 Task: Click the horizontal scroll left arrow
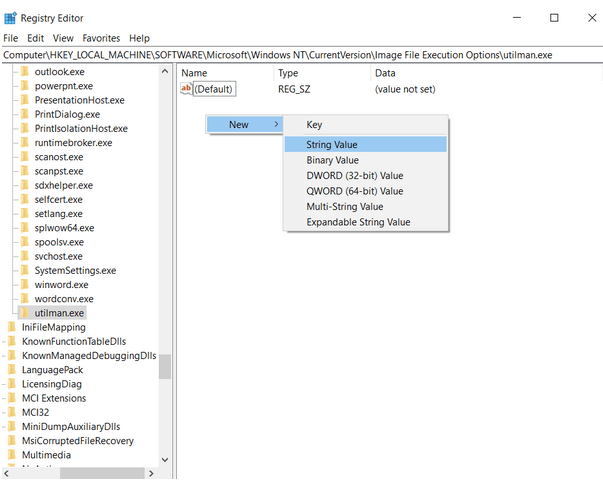pos(7,473)
